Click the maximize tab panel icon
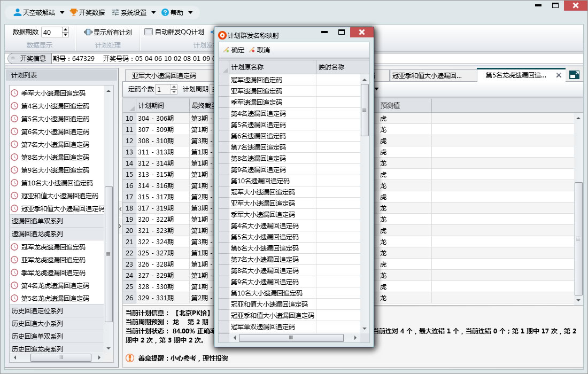 575,75
